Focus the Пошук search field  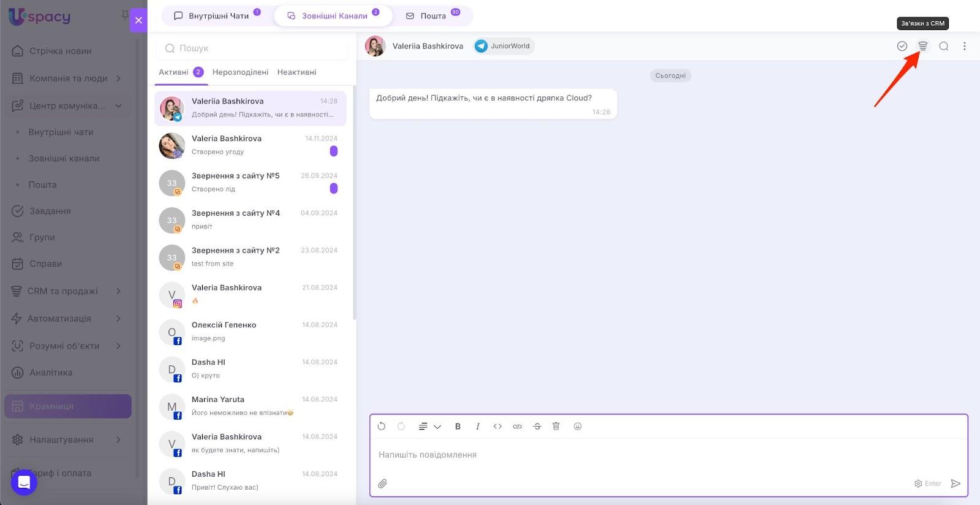(x=252, y=48)
